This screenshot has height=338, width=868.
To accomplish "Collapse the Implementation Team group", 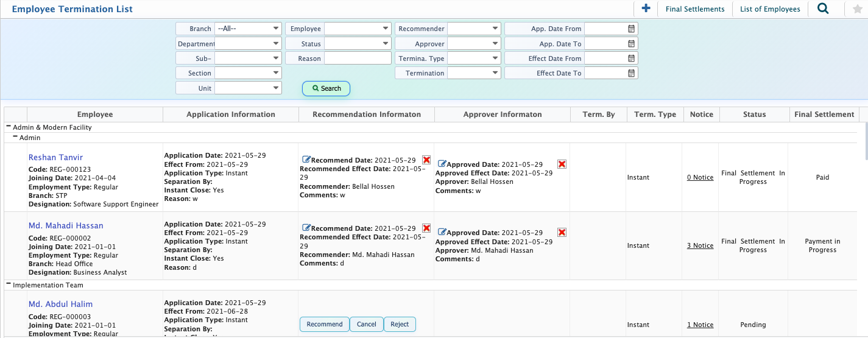I will [x=9, y=284].
